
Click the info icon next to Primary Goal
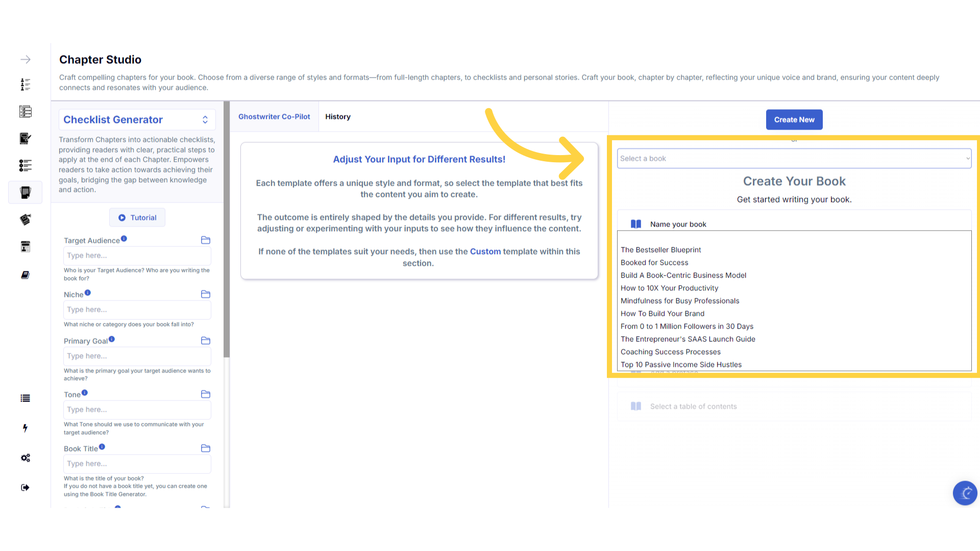point(112,339)
